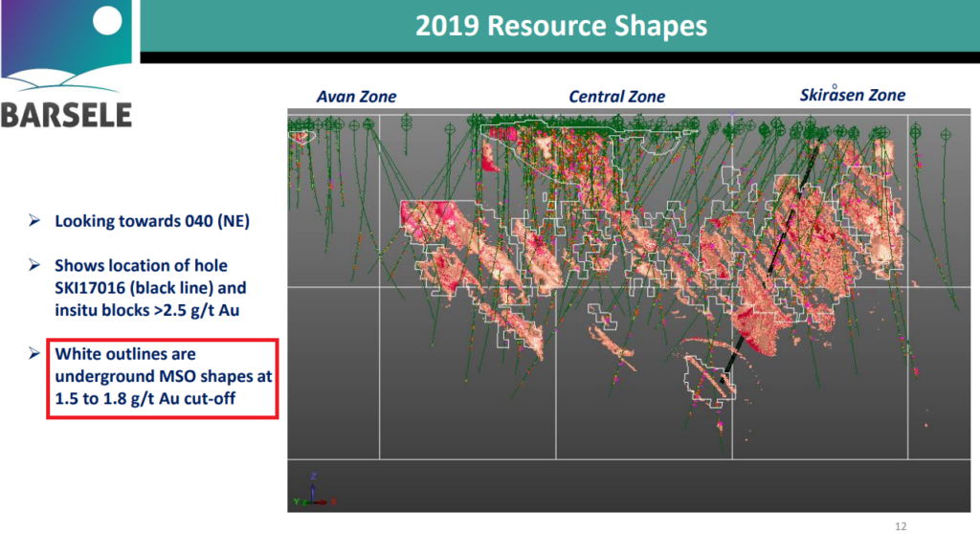Click the resource shapes section image
This screenshot has height=534, width=980.
click(x=629, y=311)
